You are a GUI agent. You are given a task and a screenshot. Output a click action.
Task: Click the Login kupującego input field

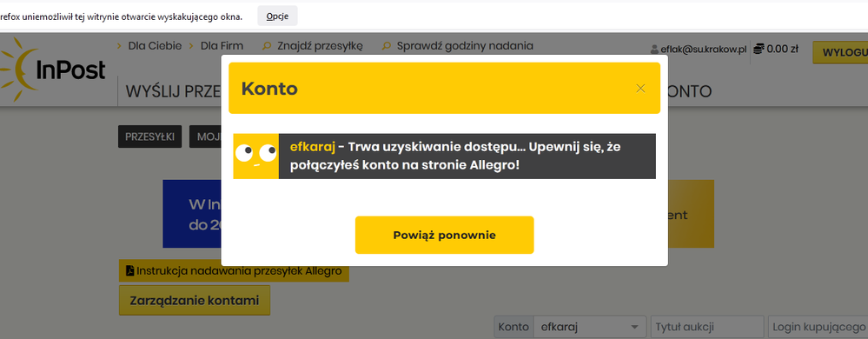818,327
